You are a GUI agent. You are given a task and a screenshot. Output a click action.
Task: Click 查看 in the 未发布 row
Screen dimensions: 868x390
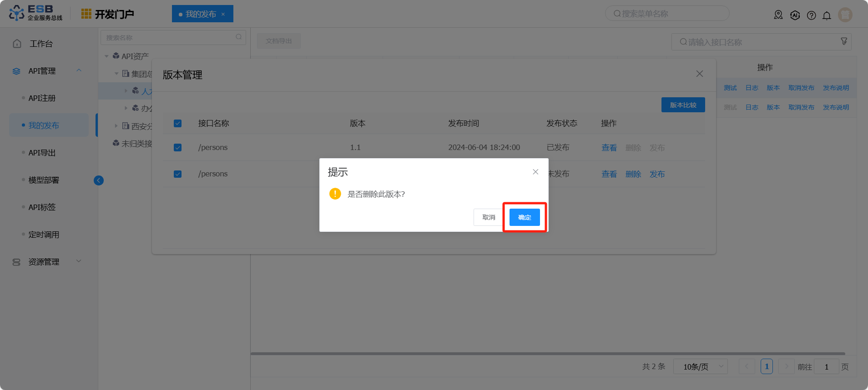pos(609,174)
